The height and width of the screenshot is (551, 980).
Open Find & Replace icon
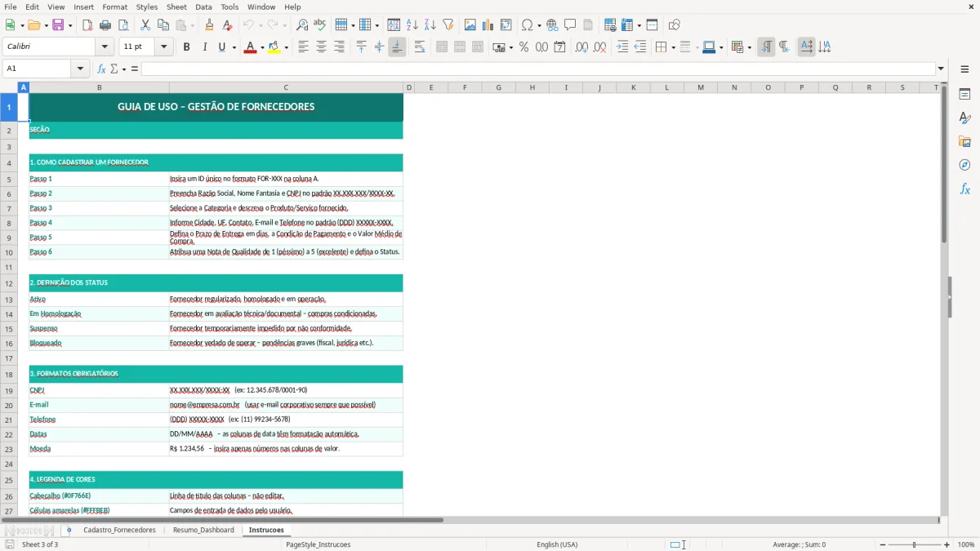pos(302,25)
